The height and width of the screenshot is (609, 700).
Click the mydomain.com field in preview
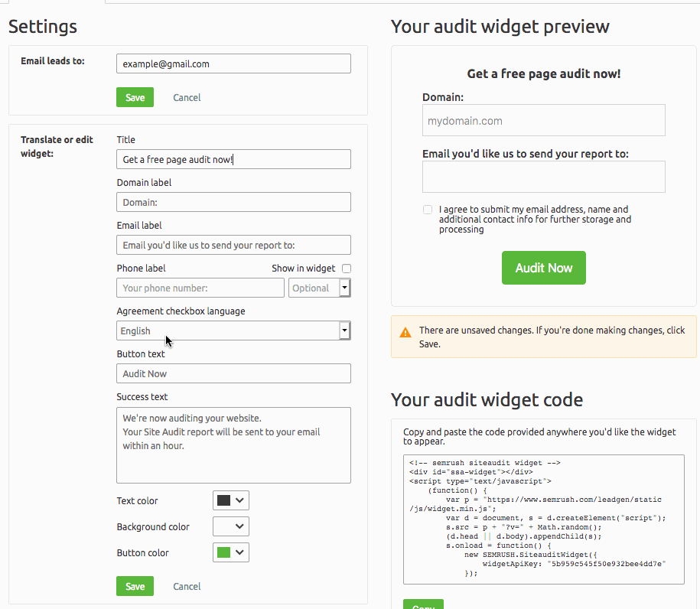tap(543, 121)
